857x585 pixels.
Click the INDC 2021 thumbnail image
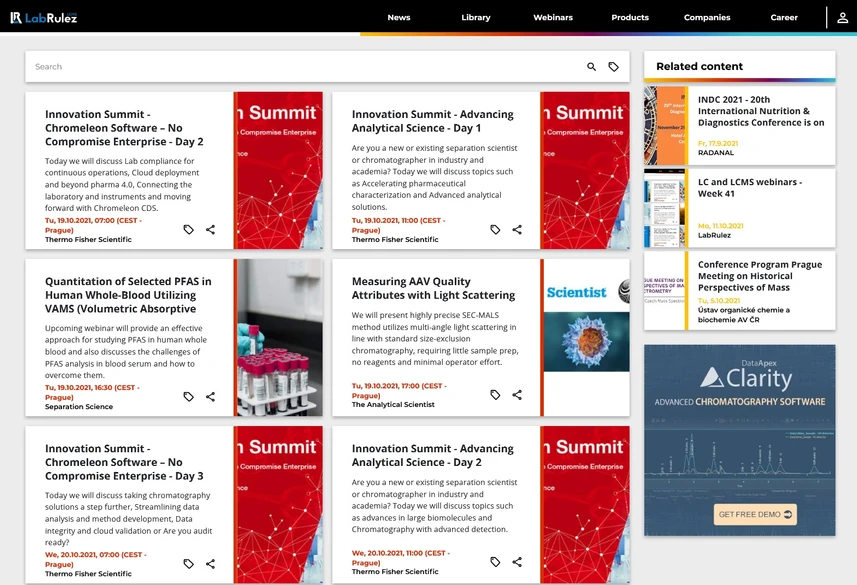point(664,126)
